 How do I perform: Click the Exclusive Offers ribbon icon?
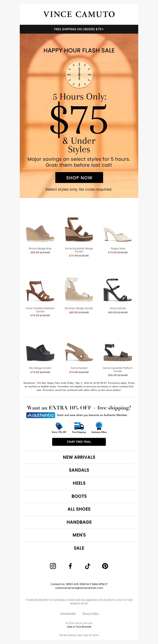(99, 426)
